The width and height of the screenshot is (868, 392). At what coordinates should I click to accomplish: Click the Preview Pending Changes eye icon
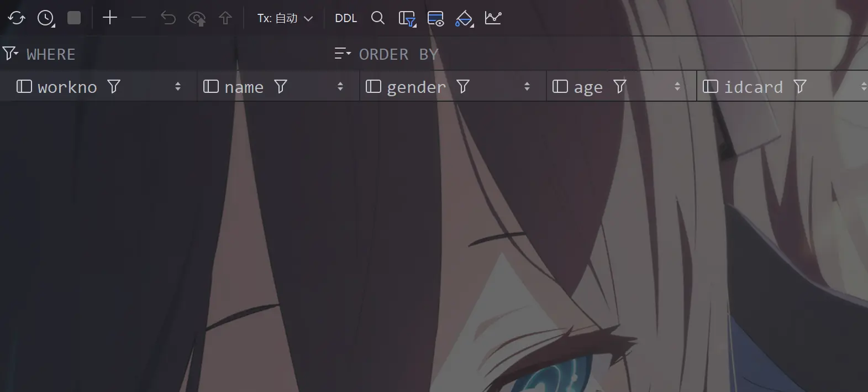197,19
